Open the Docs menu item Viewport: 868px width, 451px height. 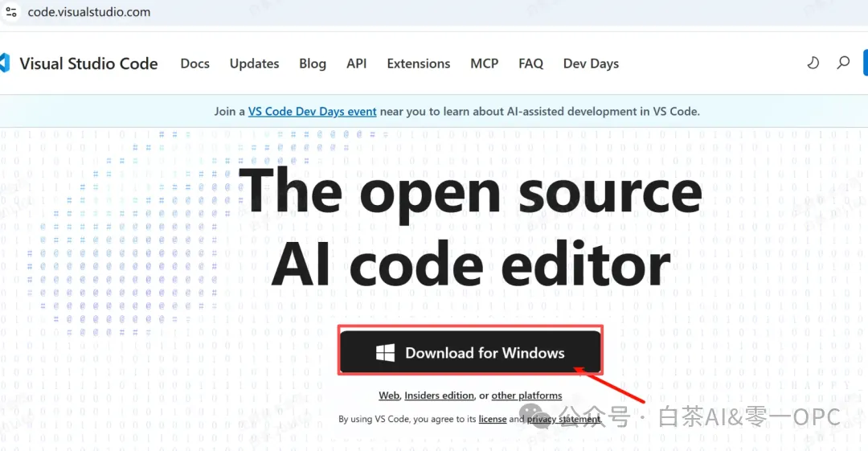(194, 64)
